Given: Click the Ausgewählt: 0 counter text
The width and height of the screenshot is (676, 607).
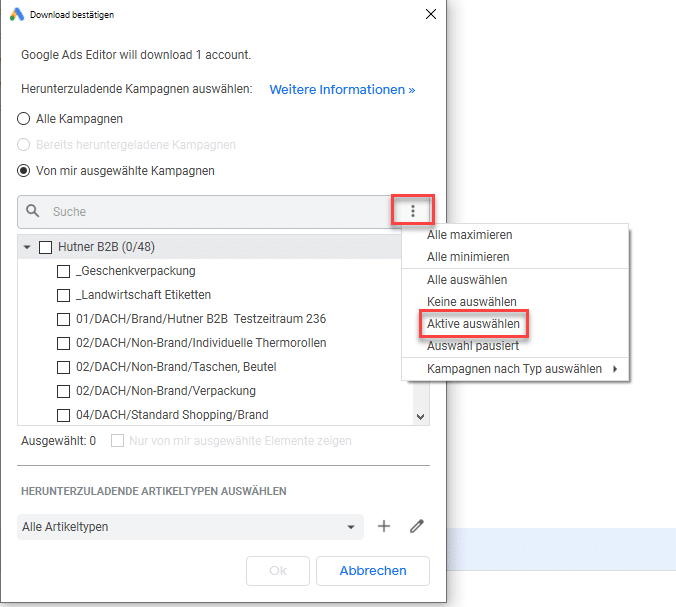Looking at the screenshot, I should click(x=59, y=441).
